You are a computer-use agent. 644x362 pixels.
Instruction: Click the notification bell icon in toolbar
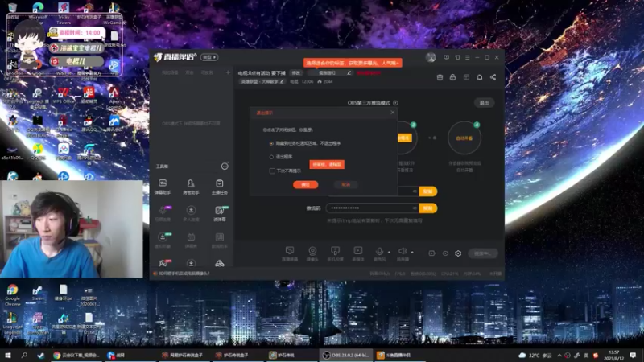click(x=479, y=77)
